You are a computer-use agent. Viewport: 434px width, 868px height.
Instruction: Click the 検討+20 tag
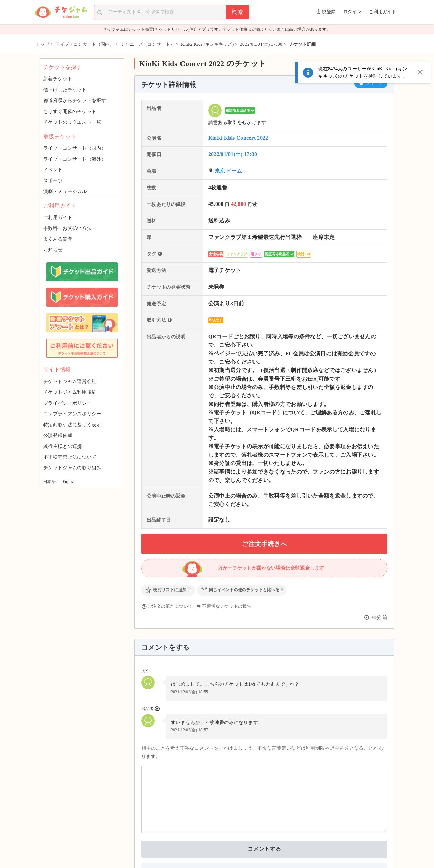pos(304,254)
